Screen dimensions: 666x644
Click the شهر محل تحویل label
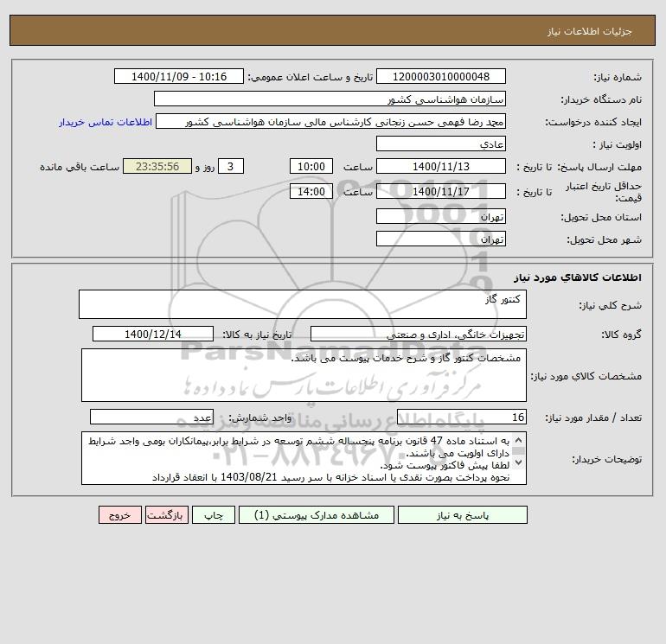pyautogui.click(x=604, y=239)
